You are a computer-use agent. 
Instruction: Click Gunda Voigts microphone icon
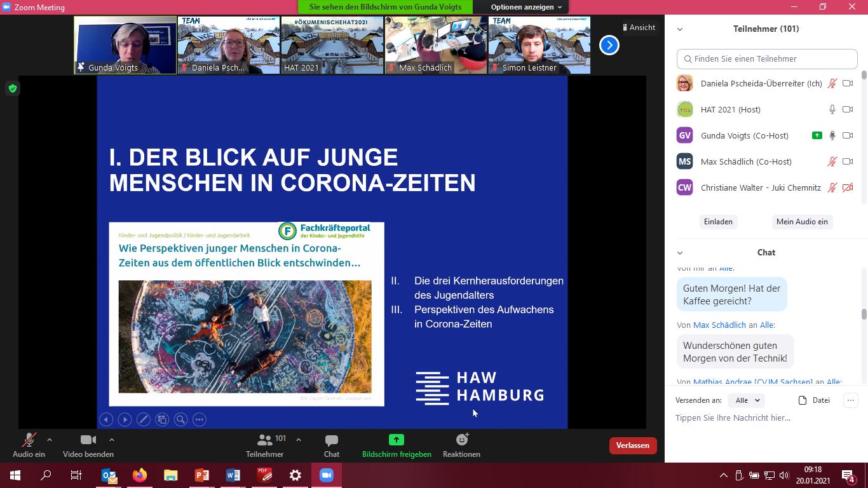[832, 135]
